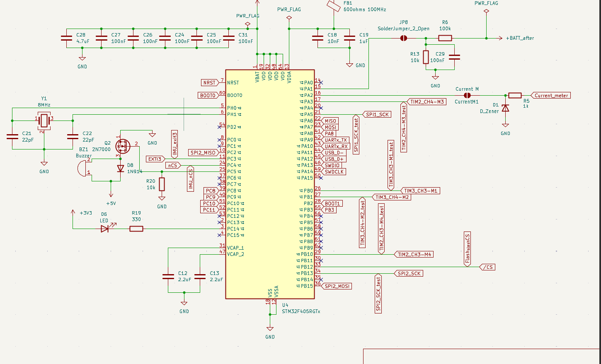Click the NRST global label

coord(210,83)
